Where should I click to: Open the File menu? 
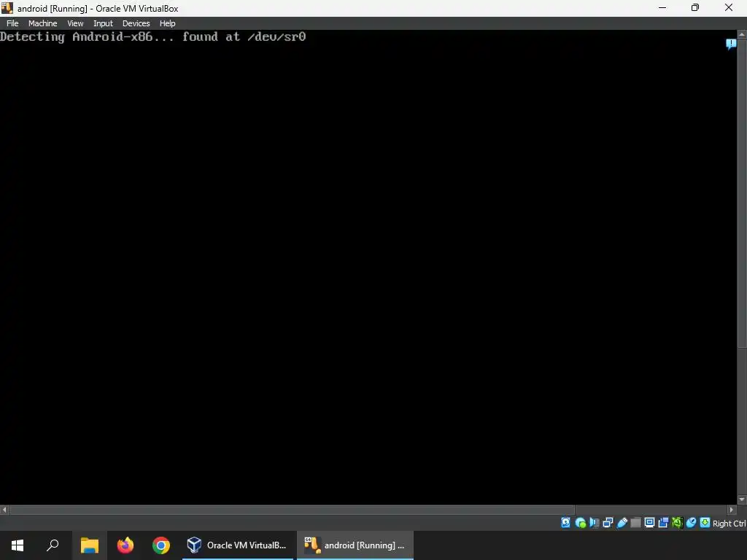tap(12, 23)
